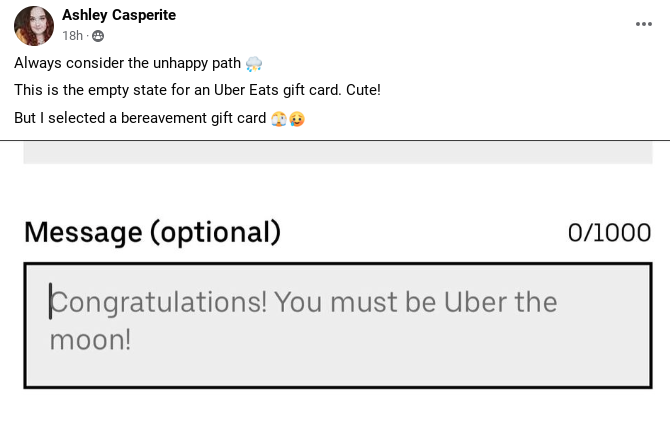This screenshot has width=670, height=425.
Task: Click the "Message (optional)" label
Action: [x=153, y=232]
